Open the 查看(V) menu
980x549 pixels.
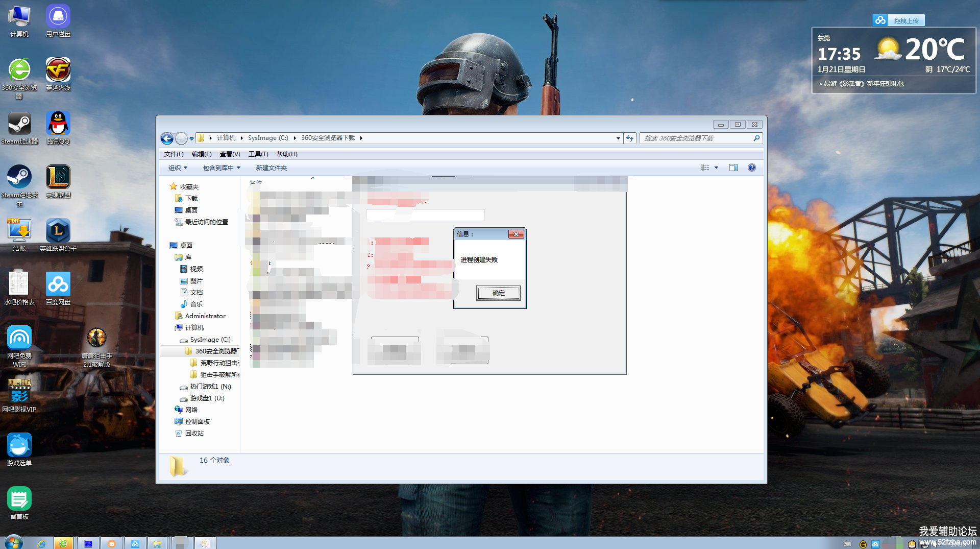tap(230, 154)
